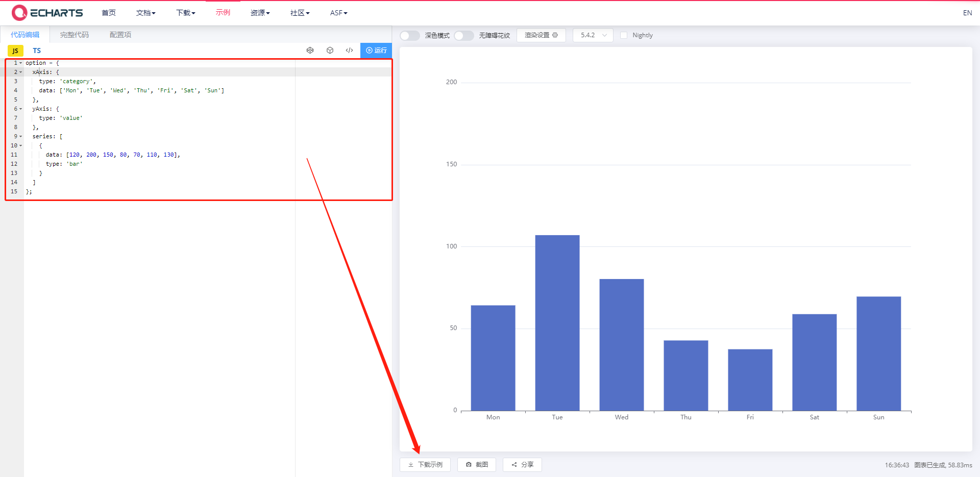
Task: Click 'bar' type value in code
Action: point(75,164)
